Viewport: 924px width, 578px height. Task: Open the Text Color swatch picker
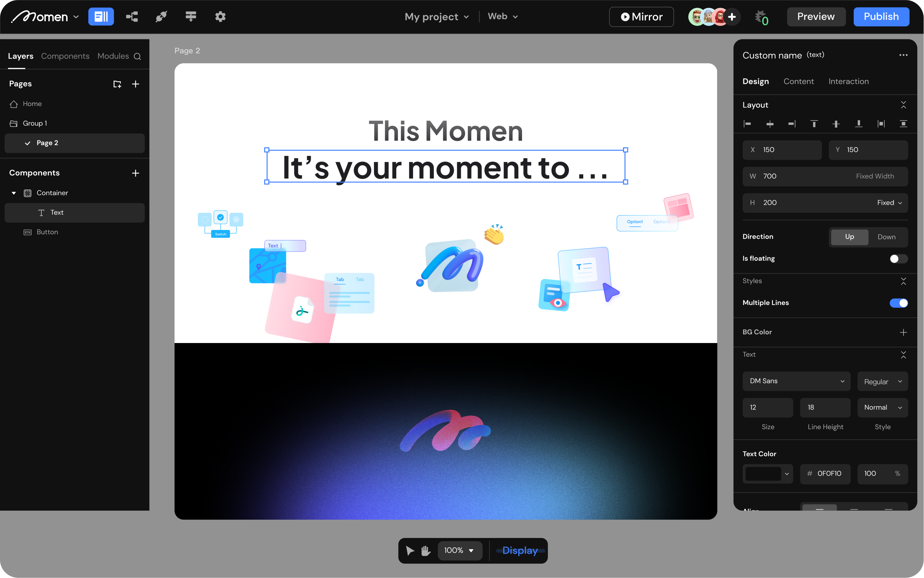pyautogui.click(x=768, y=474)
